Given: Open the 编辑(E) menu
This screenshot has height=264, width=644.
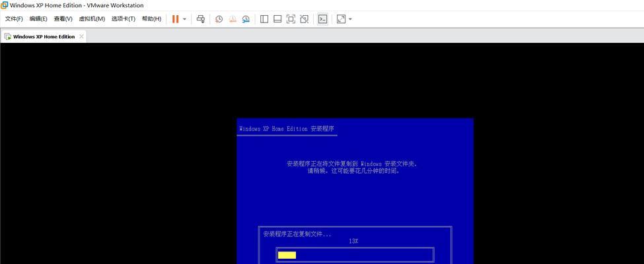Looking at the screenshot, I should tap(38, 19).
